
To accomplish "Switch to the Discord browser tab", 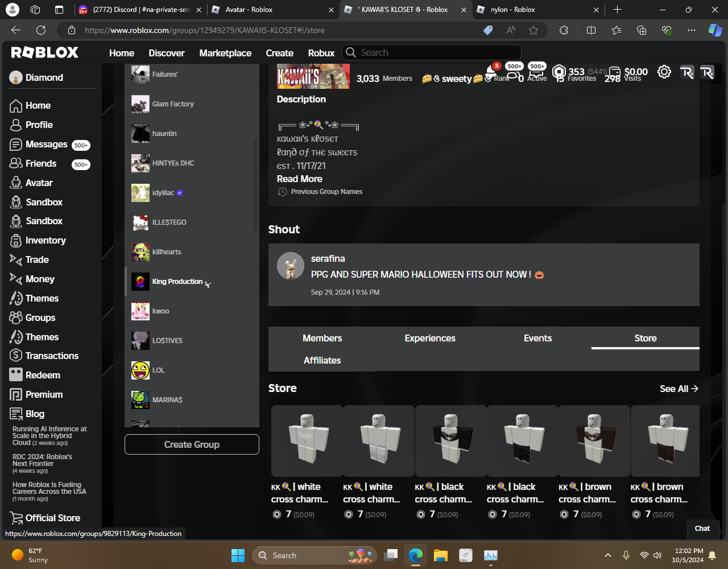I will 140,10.
